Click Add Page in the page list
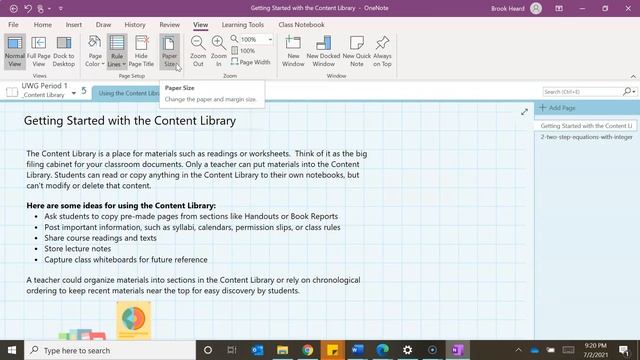Screen dimensions: 640x360 point(558,108)
